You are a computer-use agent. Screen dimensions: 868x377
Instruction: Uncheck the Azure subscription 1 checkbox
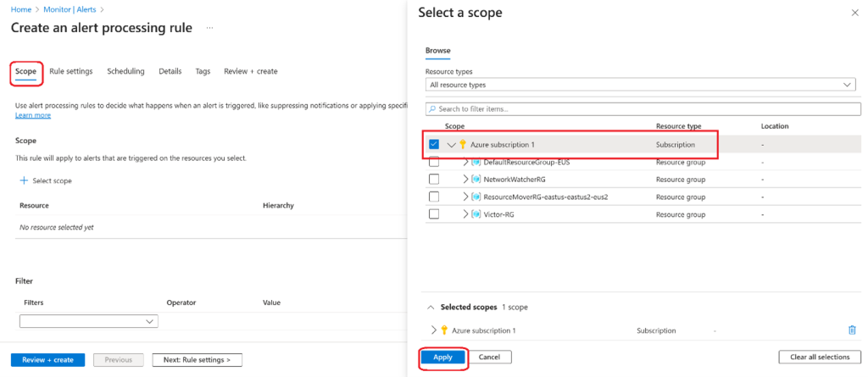click(434, 145)
